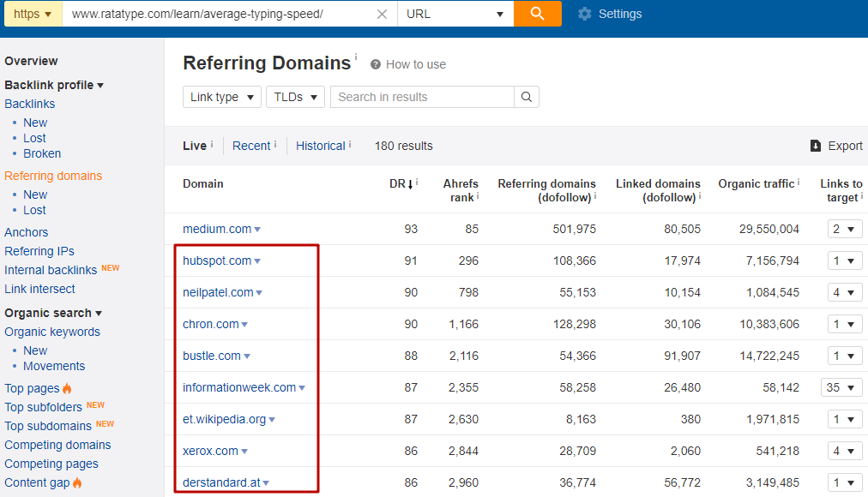The image size is (868, 497).
Task: Expand the medium.com domain arrow
Action: (257, 230)
